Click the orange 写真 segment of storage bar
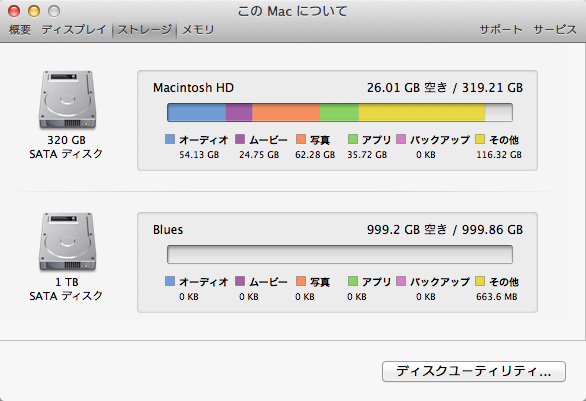The height and width of the screenshot is (401, 586). (286, 112)
